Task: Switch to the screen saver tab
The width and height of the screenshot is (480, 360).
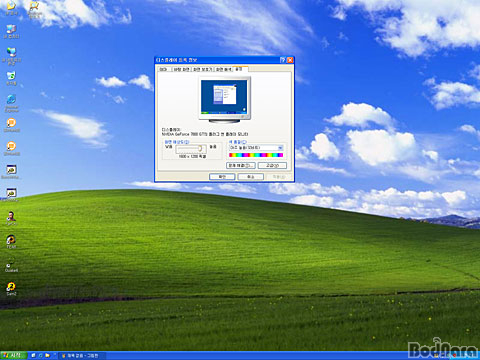Action: 202,69
